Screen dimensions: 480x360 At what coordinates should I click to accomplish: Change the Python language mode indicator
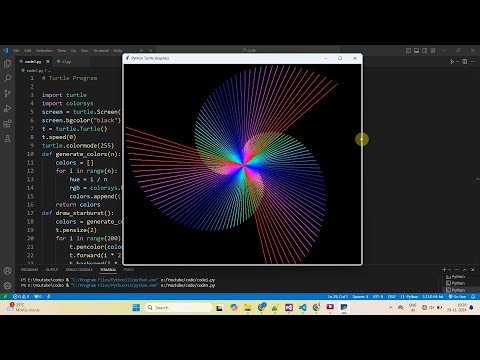(412, 296)
